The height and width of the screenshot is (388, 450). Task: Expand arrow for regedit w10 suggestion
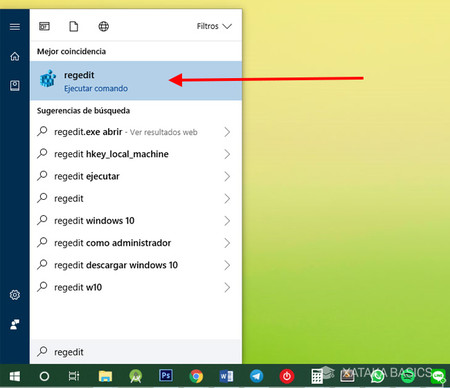[x=227, y=287]
